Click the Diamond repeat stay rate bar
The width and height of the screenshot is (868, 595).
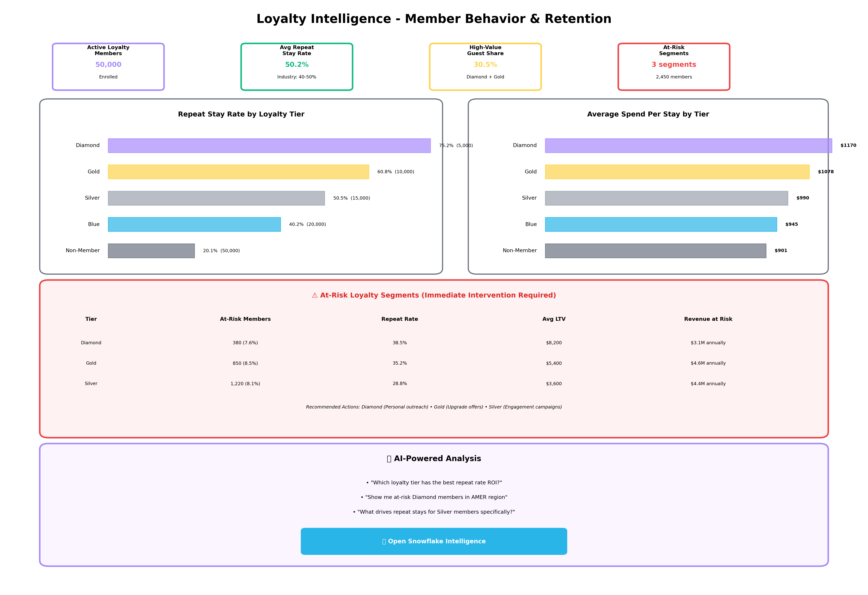point(269,146)
